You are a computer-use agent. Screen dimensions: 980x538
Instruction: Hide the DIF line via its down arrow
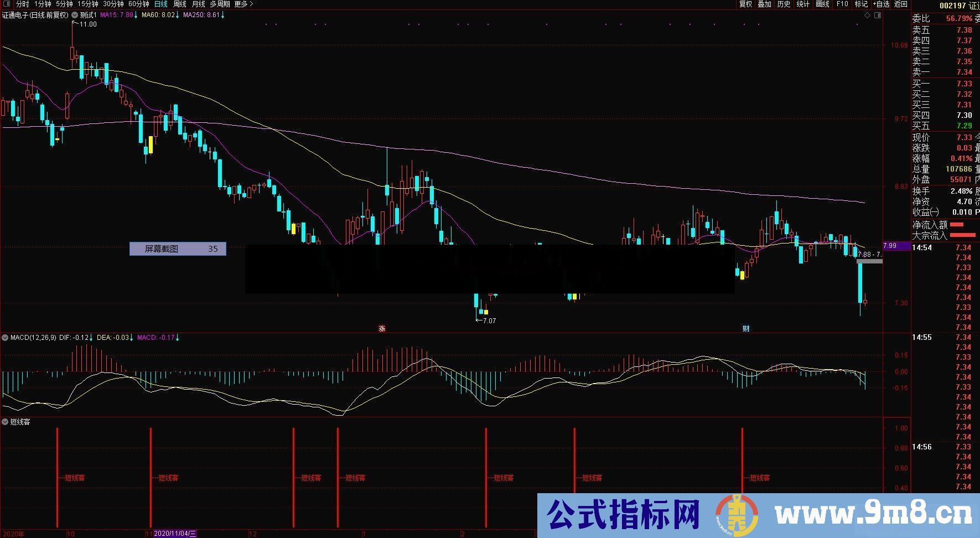tap(91, 338)
